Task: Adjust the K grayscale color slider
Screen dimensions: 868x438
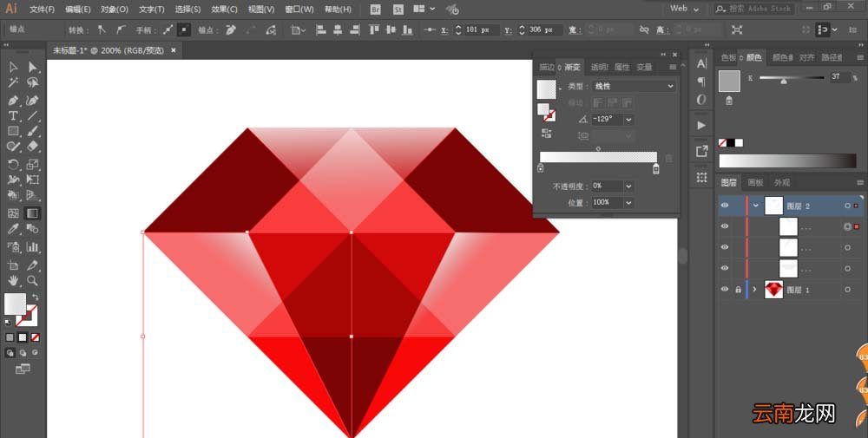Action: point(792,78)
